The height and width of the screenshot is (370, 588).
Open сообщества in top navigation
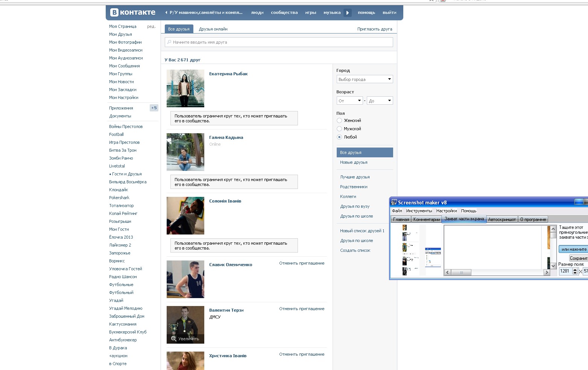pyautogui.click(x=284, y=12)
